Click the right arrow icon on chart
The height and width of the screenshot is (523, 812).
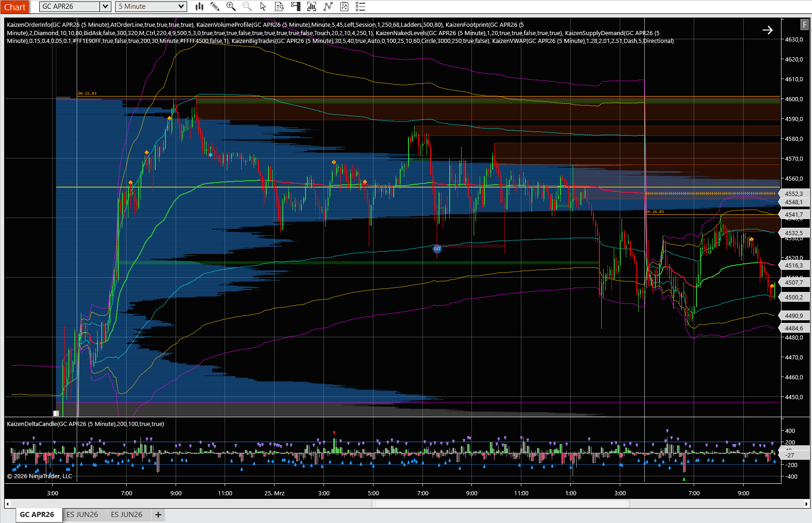click(x=768, y=30)
